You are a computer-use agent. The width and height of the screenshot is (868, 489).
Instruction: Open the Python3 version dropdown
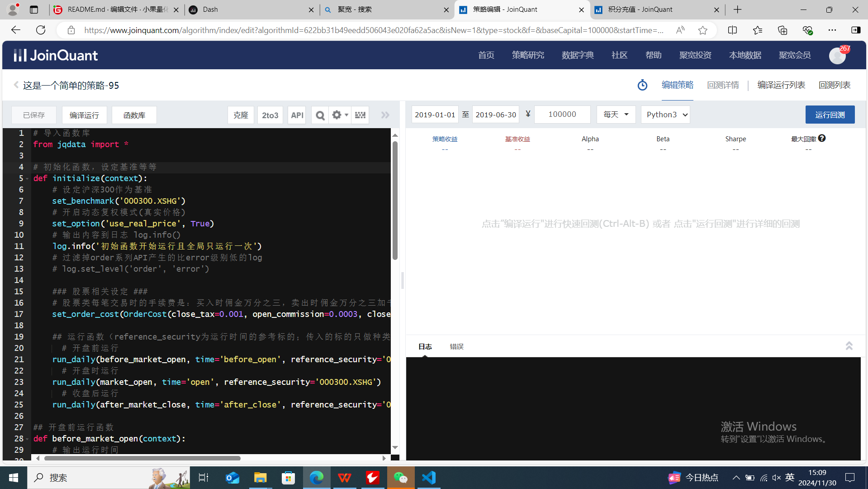(665, 115)
